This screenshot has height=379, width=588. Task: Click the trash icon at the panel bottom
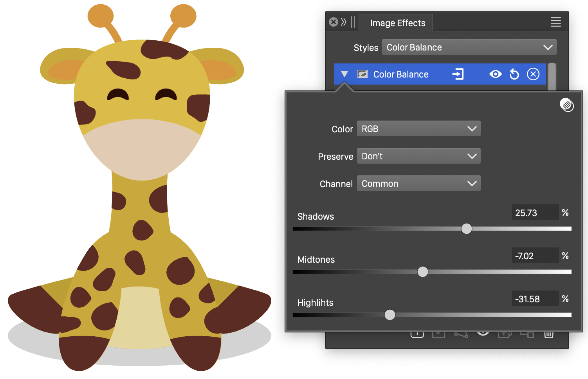pos(548,335)
